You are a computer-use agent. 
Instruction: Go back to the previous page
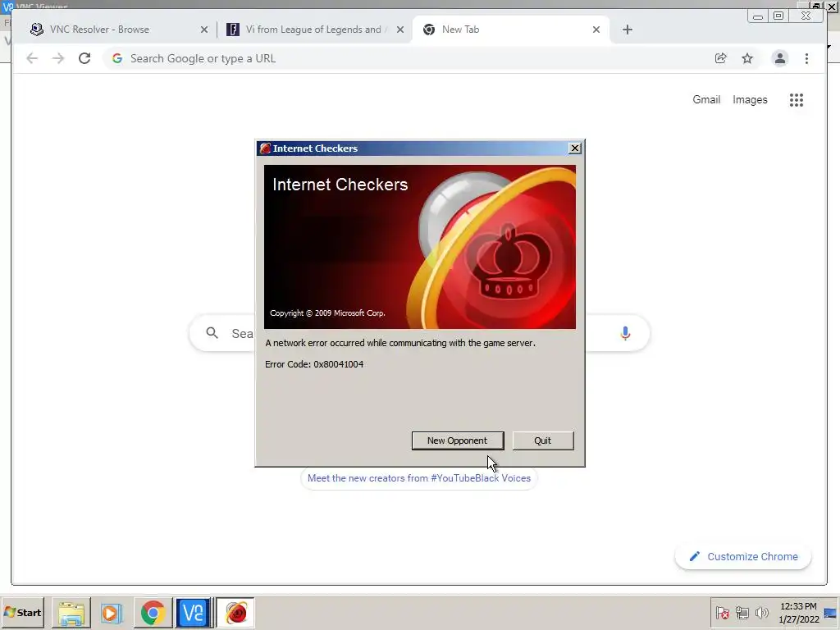(32, 58)
